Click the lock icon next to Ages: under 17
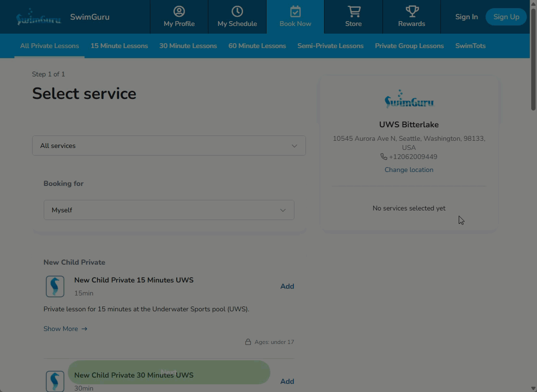 click(248, 342)
